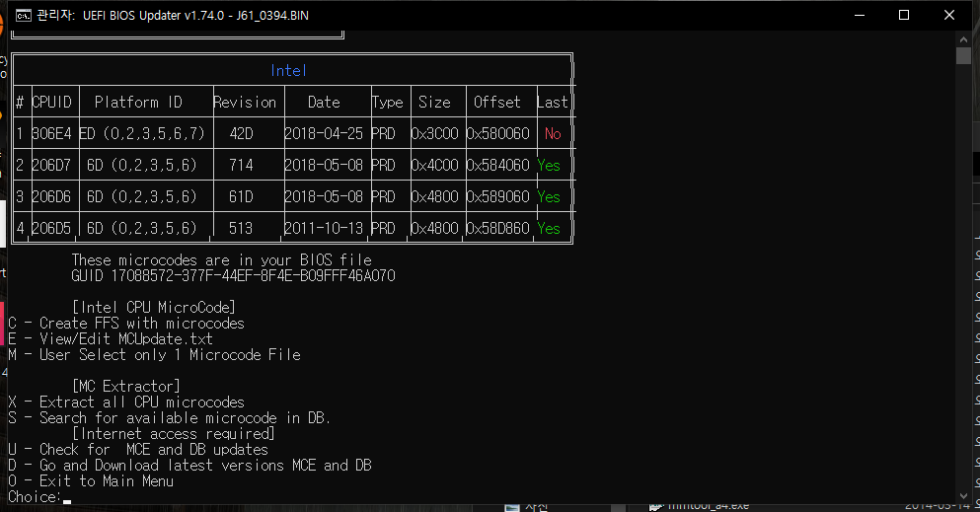Click revision 714 cell
The height and width of the screenshot is (512, 980).
click(241, 165)
